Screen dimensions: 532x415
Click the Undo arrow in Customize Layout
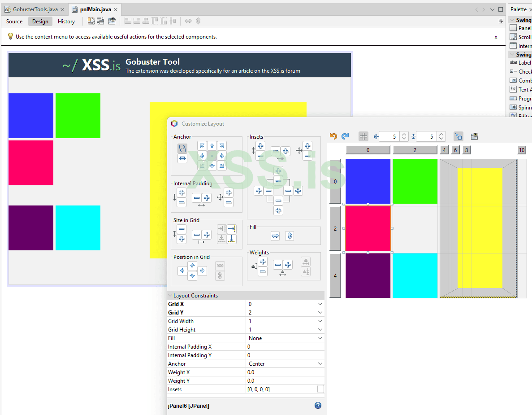pos(333,136)
